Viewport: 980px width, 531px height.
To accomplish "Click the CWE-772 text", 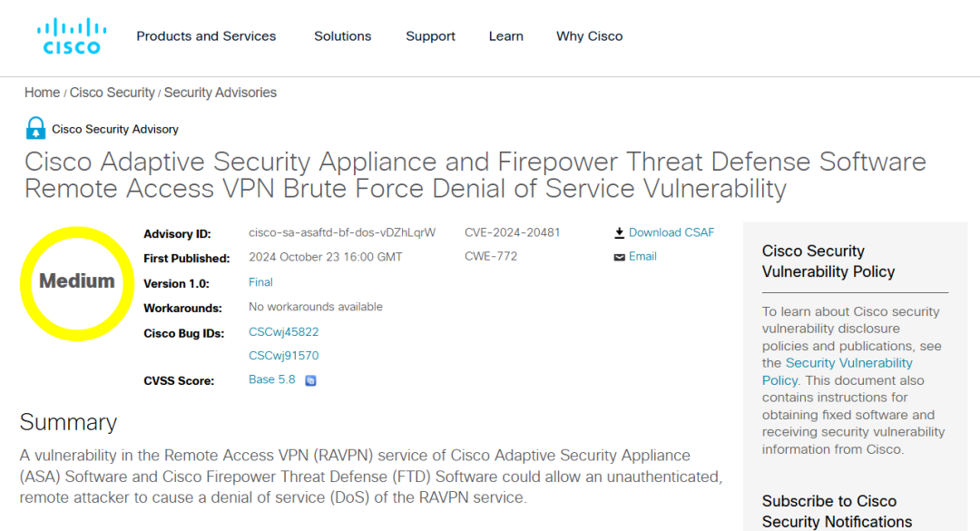I will coord(491,257).
